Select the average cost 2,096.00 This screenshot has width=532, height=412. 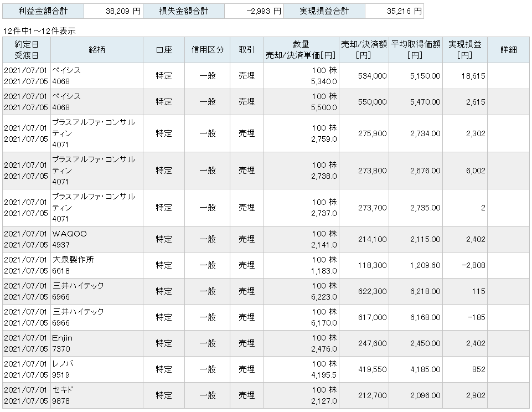coord(425,396)
